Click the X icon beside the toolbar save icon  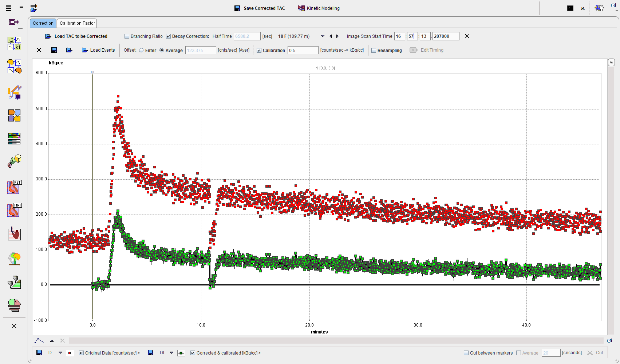[x=39, y=50]
